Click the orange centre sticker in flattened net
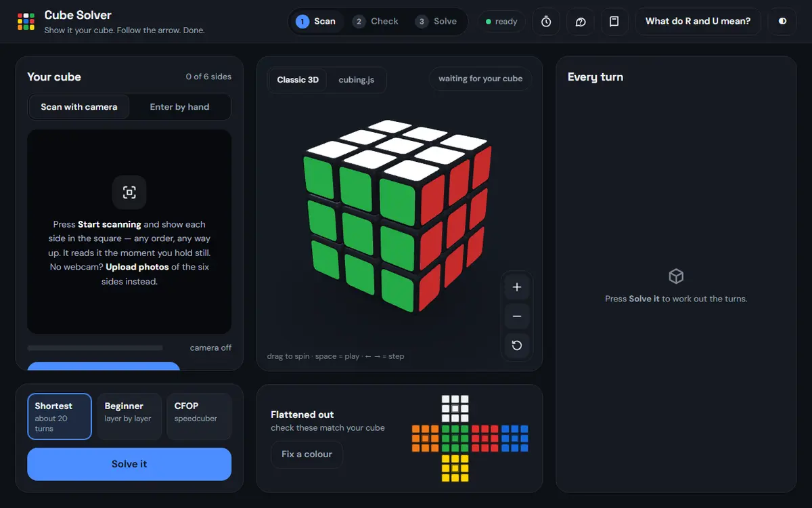812x508 pixels. (426, 438)
